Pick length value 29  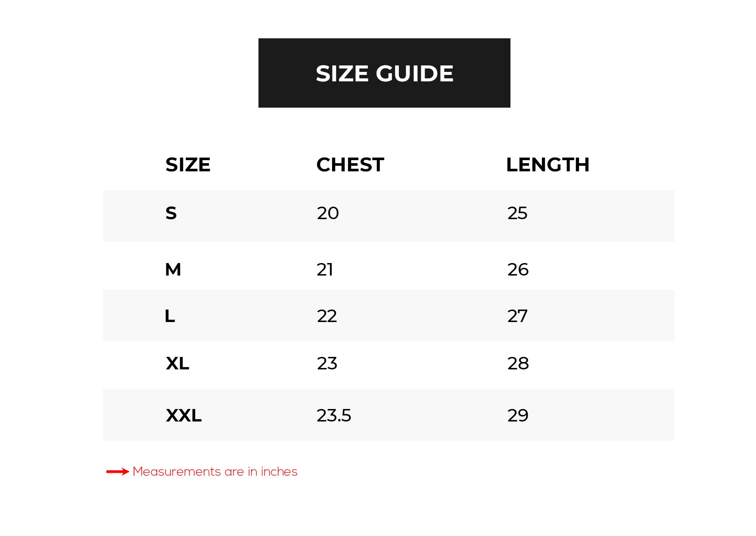coord(518,415)
